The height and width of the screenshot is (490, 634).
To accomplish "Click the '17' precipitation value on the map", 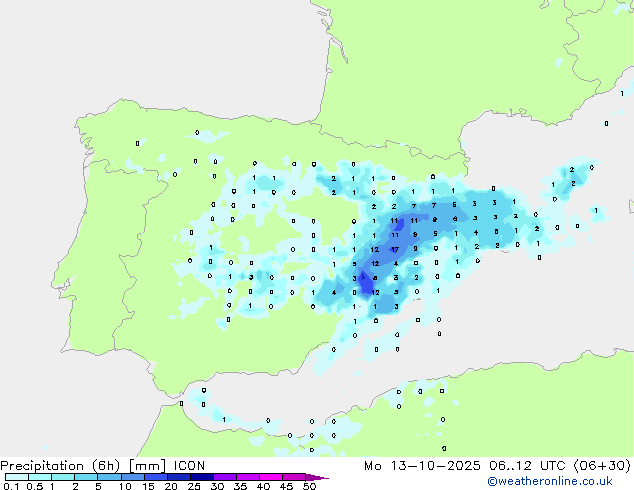I will point(395,250).
